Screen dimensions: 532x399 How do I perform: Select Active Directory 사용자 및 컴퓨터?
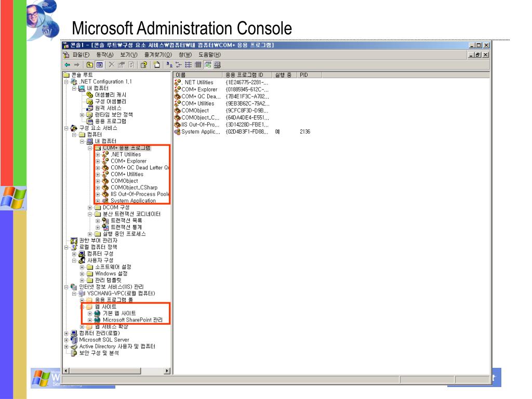(117, 347)
